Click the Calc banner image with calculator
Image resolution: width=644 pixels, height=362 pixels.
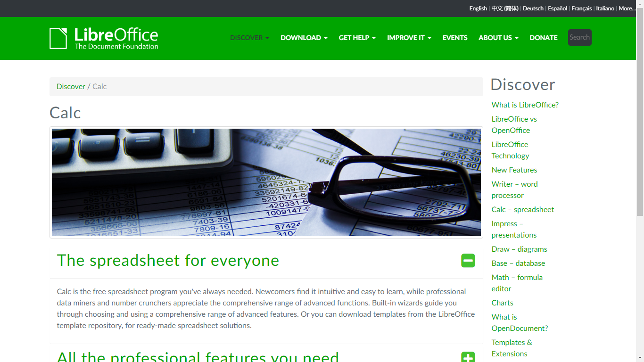[x=266, y=182]
